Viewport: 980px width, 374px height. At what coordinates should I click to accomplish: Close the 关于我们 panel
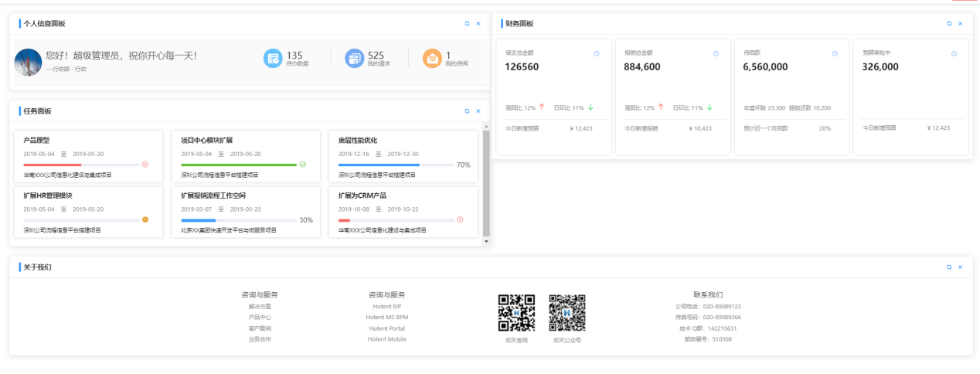[x=960, y=267]
